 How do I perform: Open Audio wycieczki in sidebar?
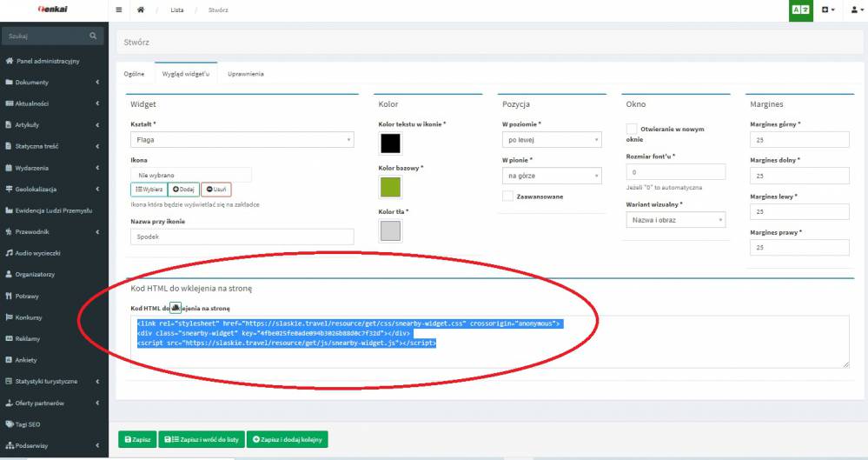38,252
